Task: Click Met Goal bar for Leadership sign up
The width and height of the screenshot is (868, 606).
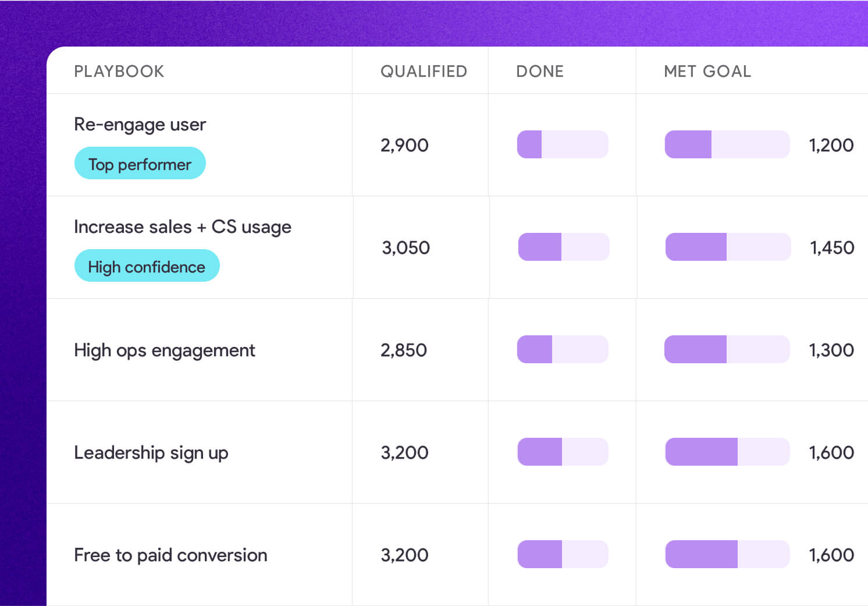Action: (727, 452)
